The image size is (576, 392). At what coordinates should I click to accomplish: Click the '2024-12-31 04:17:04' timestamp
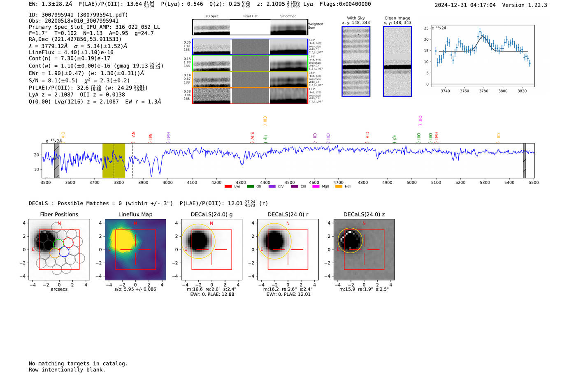[x=465, y=5]
